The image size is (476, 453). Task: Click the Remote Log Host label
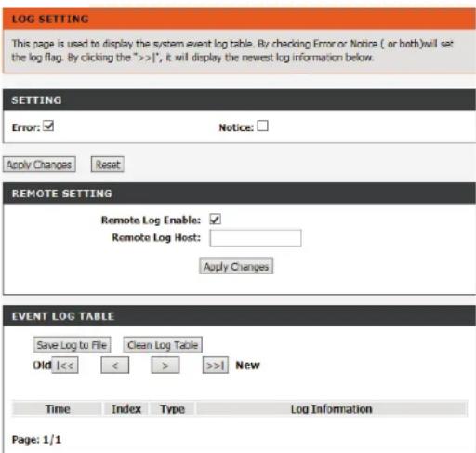pos(156,237)
